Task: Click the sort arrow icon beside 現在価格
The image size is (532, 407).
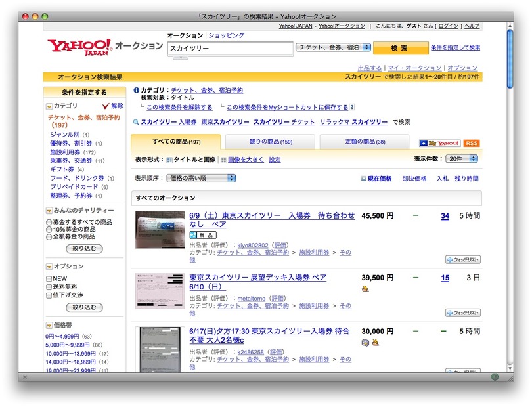Action: pyautogui.click(x=364, y=179)
